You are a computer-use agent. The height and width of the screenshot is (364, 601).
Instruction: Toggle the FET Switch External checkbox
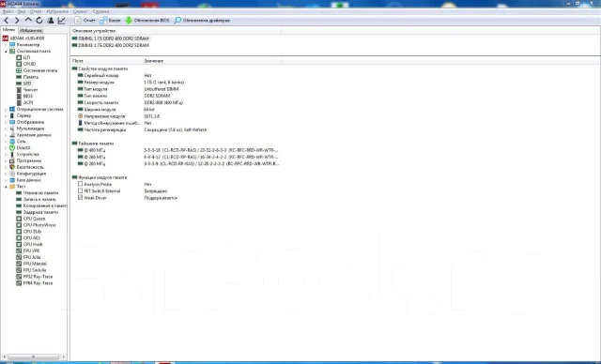80,190
